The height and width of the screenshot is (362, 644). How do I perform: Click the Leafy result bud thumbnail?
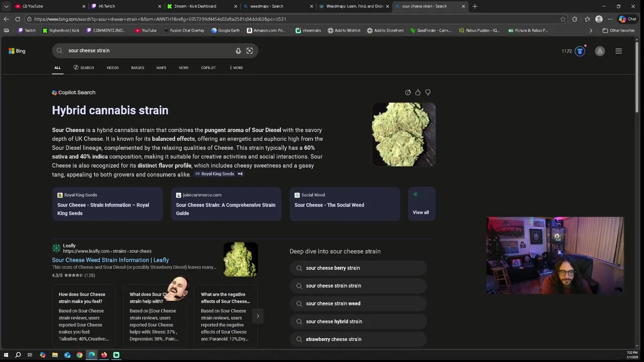point(240,259)
